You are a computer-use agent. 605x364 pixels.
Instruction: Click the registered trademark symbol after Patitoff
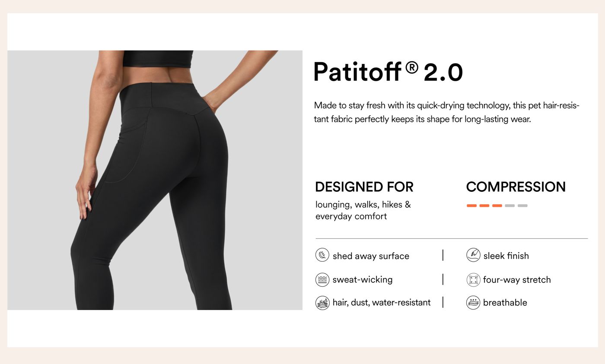coord(412,67)
